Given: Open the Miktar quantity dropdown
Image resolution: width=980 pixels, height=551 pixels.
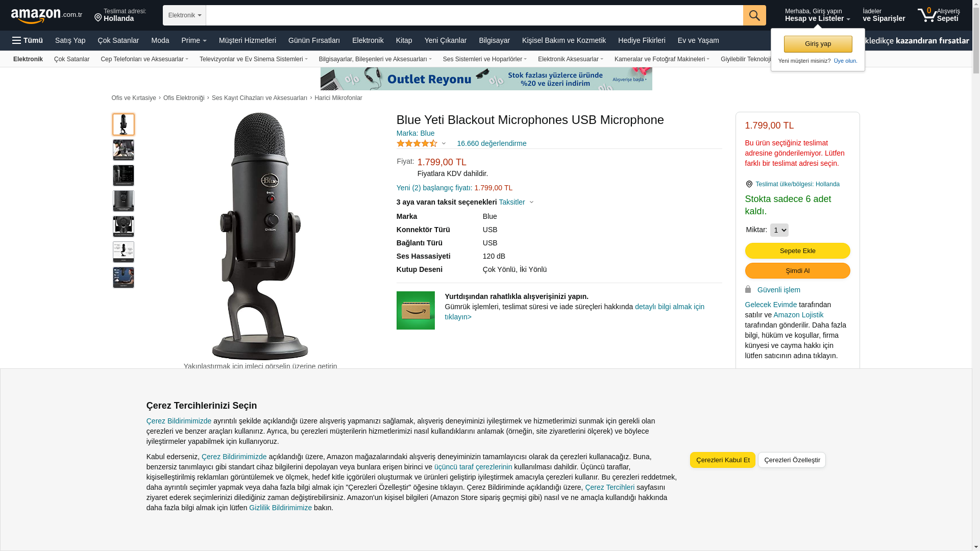Looking at the screenshot, I should 779,230.
